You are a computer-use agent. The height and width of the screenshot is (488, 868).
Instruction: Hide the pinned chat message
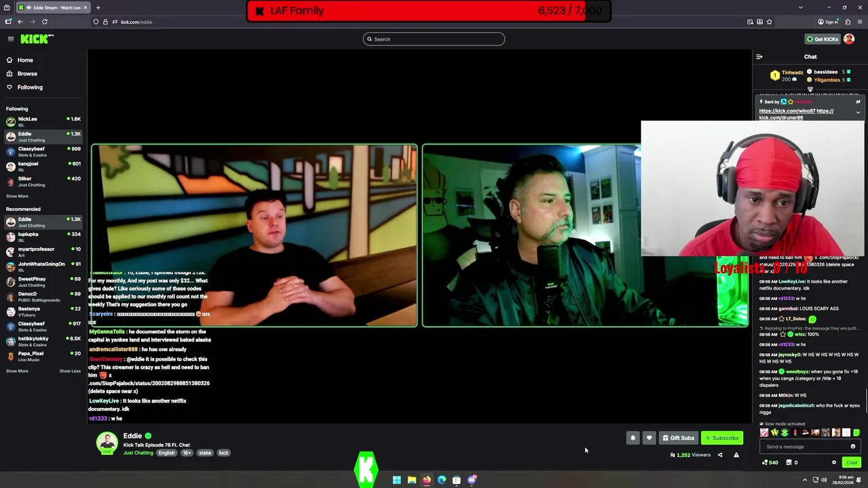(858, 102)
